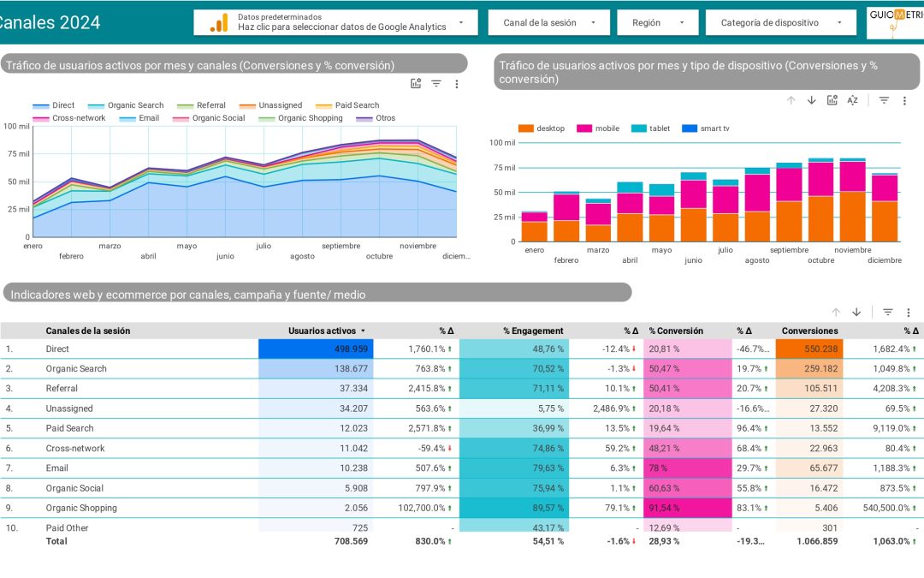Click drill down arrow above indicators table

pos(856,312)
